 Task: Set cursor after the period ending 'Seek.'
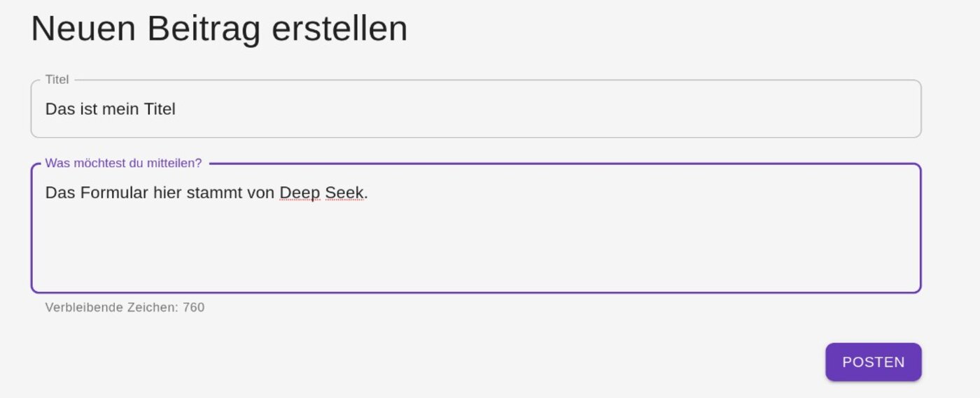pyautogui.click(x=369, y=193)
